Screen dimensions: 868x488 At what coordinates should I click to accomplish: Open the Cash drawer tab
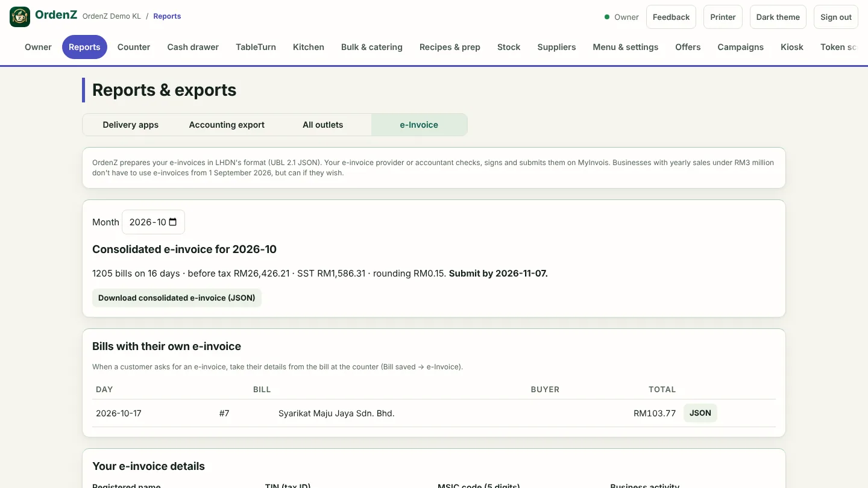[x=193, y=47]
